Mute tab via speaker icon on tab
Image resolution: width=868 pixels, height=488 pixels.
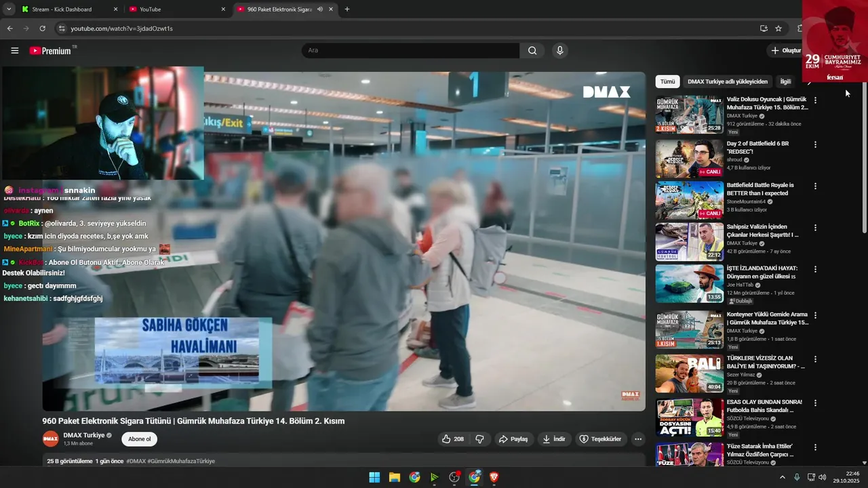tap(319, 9)
